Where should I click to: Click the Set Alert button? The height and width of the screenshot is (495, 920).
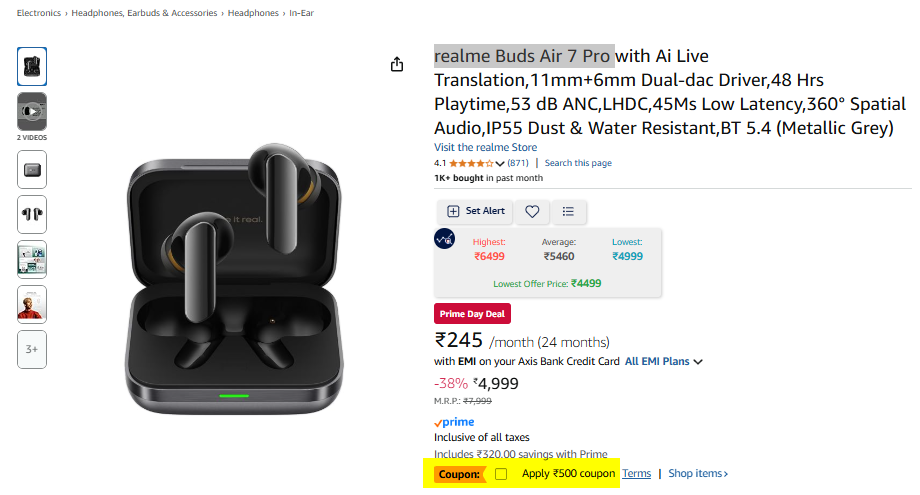click(x=475, y=211)
